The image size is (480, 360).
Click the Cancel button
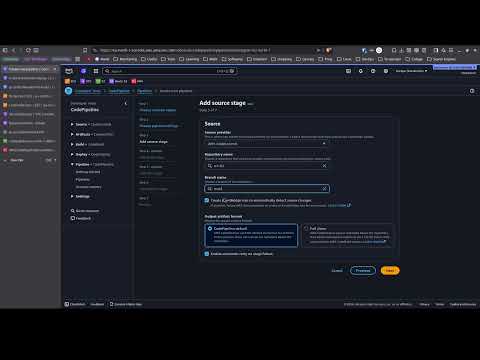point(337,270)
